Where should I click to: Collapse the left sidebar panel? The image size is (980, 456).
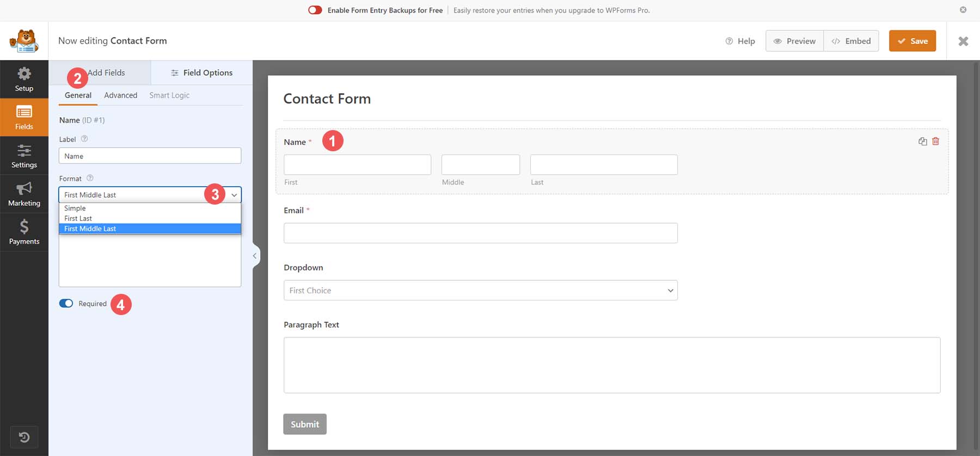point(254,256)
